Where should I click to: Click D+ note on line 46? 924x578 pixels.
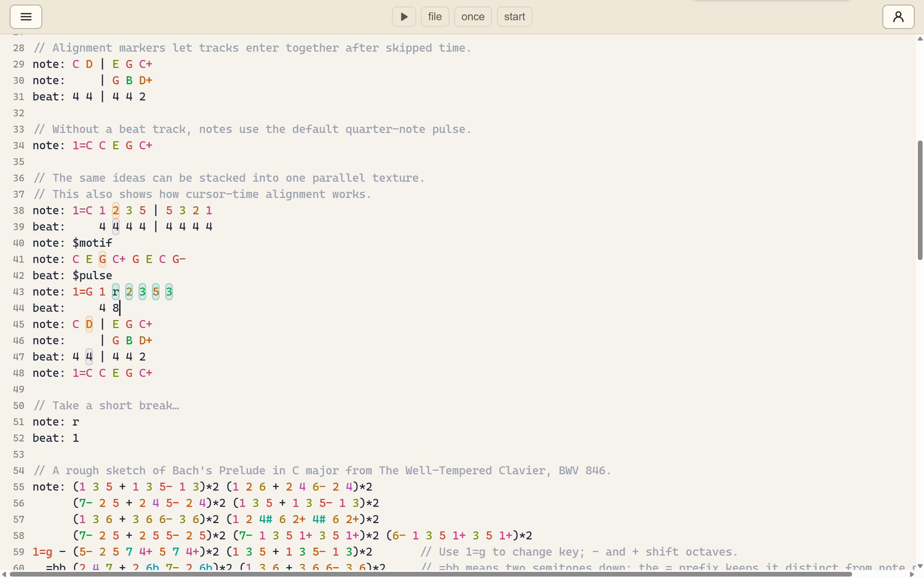pos(145,341)
